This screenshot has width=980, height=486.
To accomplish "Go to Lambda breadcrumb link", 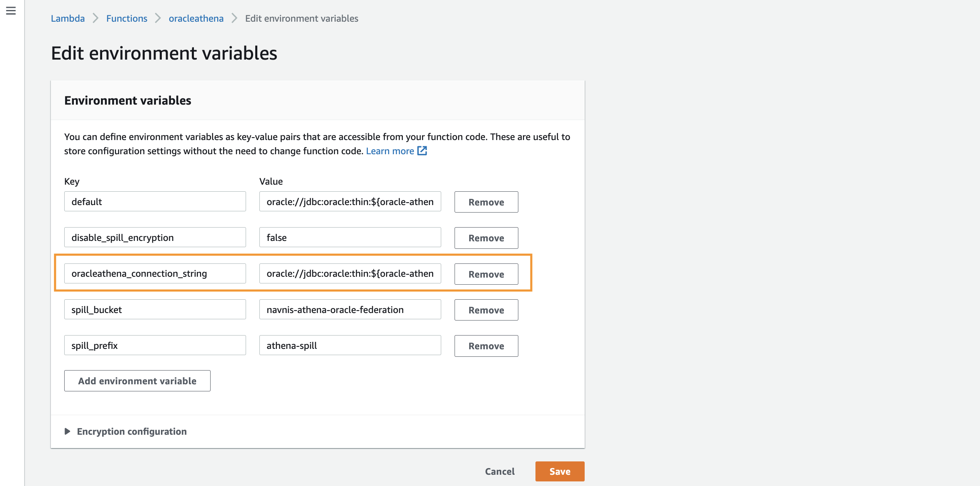I will (68, 18).
